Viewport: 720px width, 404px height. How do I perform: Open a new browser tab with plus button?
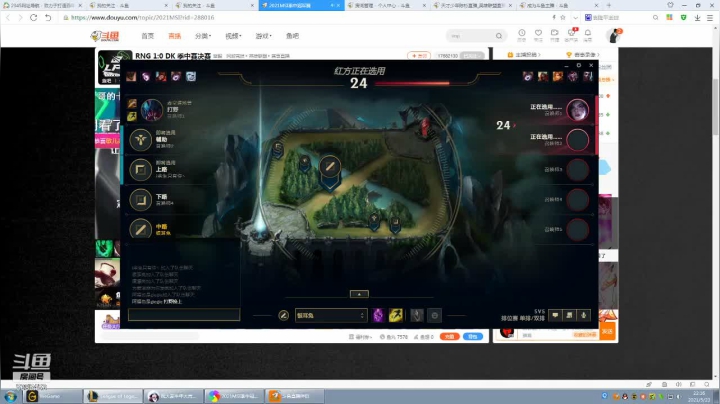609,6
